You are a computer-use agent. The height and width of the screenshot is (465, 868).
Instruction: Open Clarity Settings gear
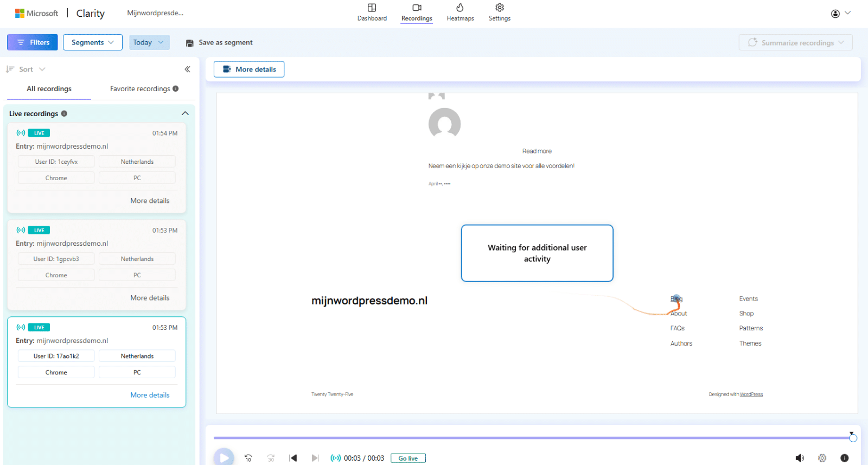tap(499, 12)
